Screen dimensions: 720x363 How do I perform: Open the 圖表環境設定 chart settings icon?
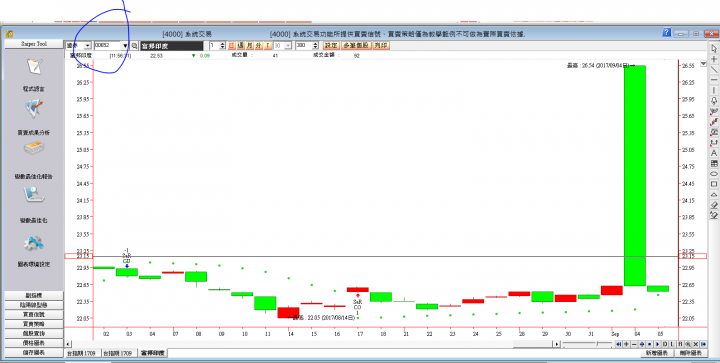(34, 243)
